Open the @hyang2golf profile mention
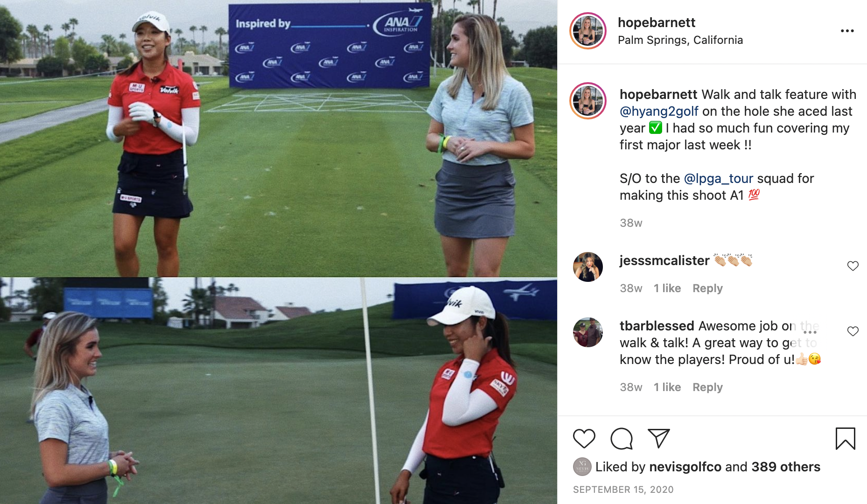Viewport: 867px width, 504px height. 659,112
